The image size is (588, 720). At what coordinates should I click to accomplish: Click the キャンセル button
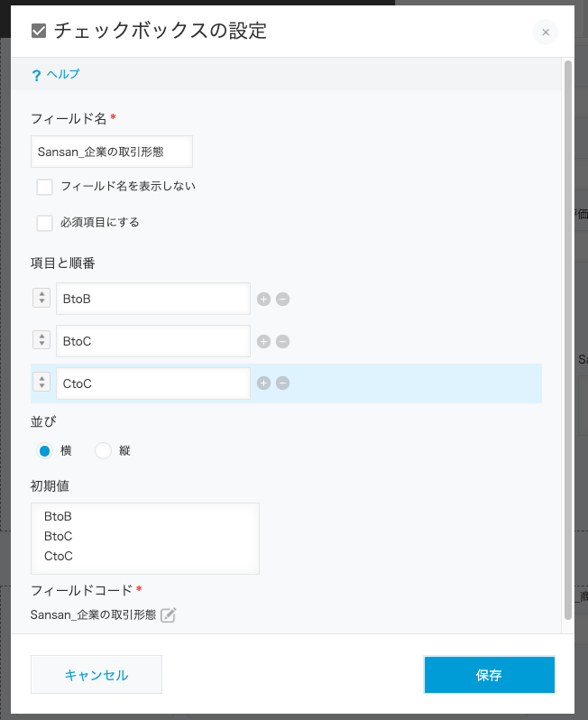[96, 675]
